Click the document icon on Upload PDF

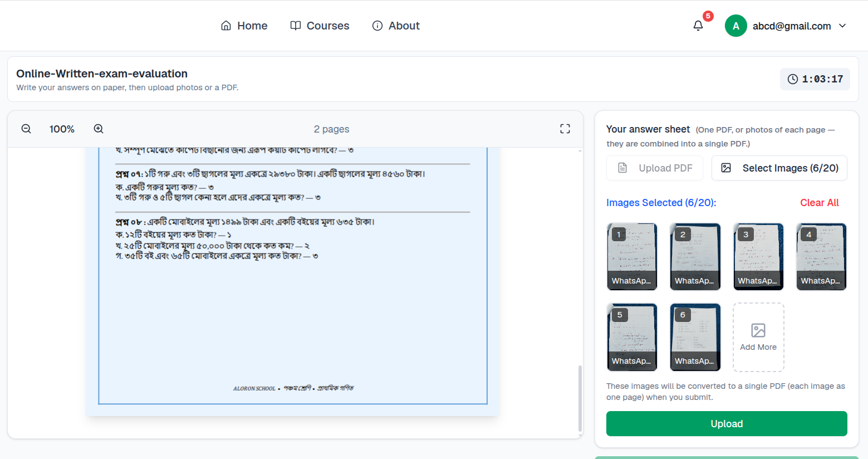pyautogui.click(x=623, y=168)
